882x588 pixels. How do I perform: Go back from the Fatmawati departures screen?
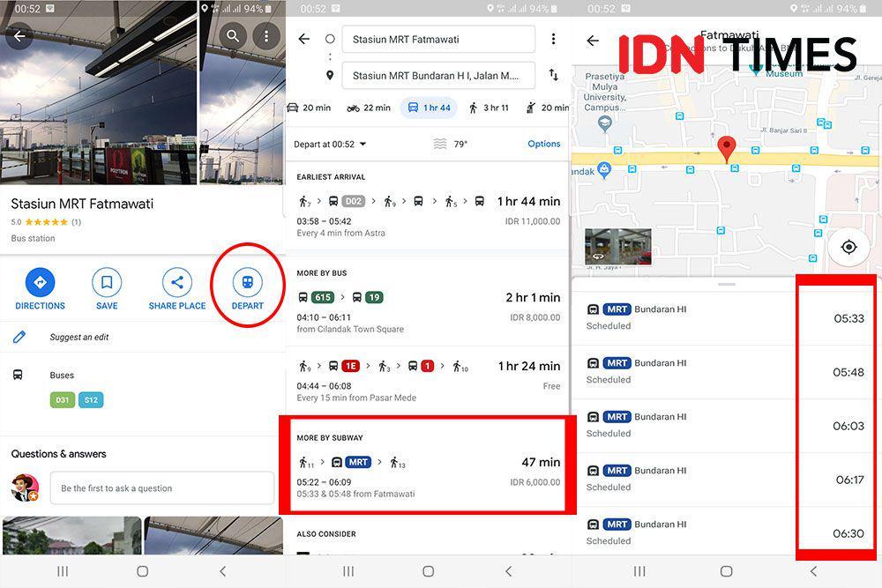[593, 41]
